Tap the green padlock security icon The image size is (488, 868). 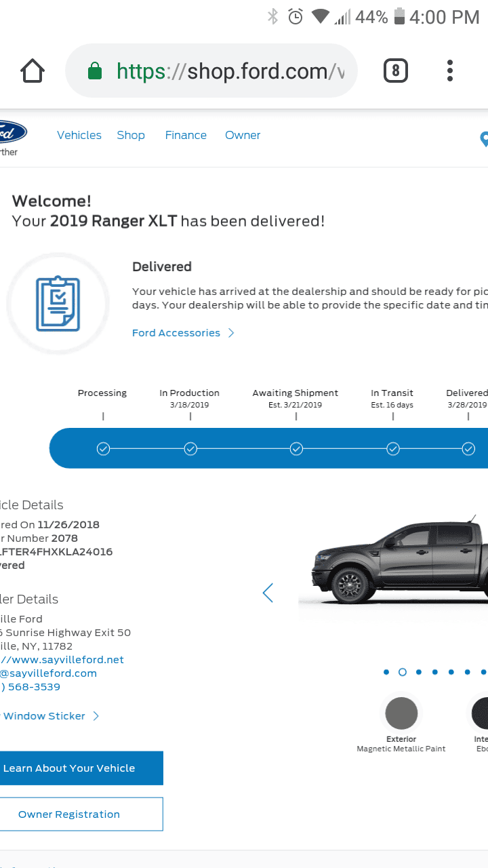click(96, 71)
